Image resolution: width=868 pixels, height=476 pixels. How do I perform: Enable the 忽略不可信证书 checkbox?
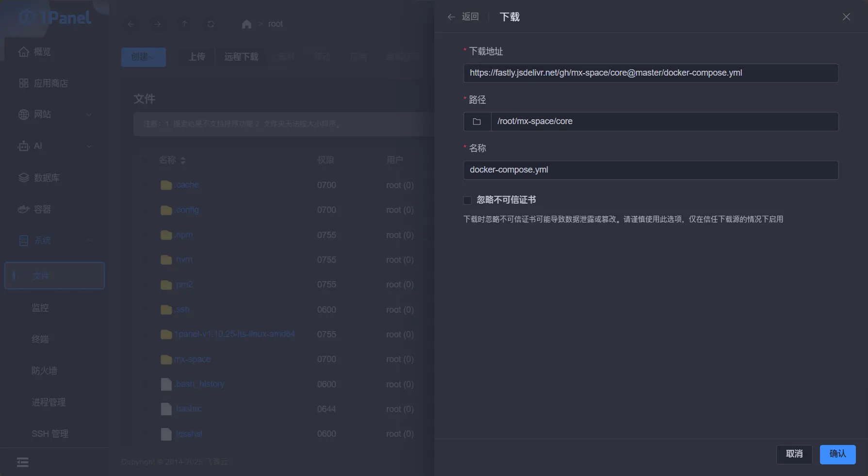(x=467, y=200)
